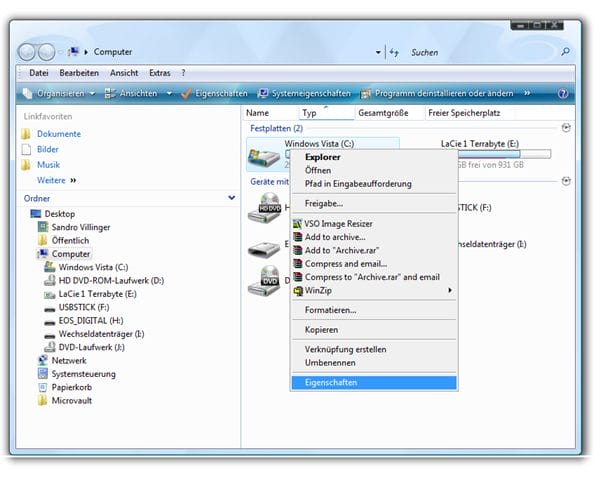
Task: Click the help question mark icon
Action: 562,93
